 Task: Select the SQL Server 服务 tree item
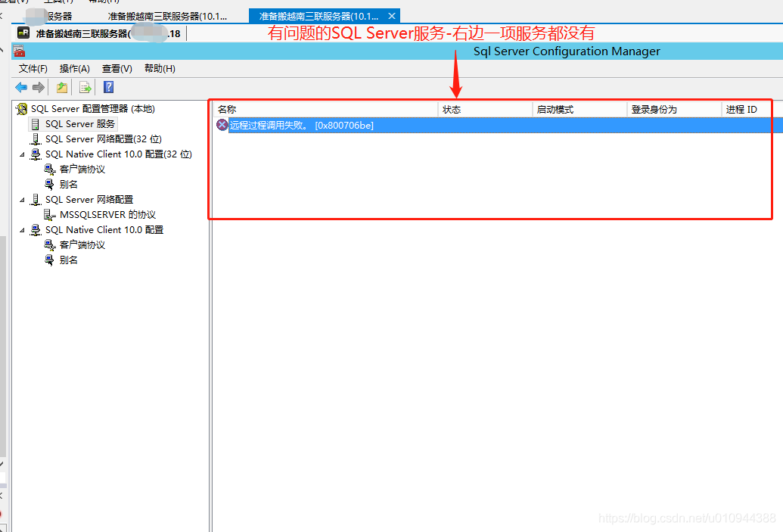coord(80,124)
